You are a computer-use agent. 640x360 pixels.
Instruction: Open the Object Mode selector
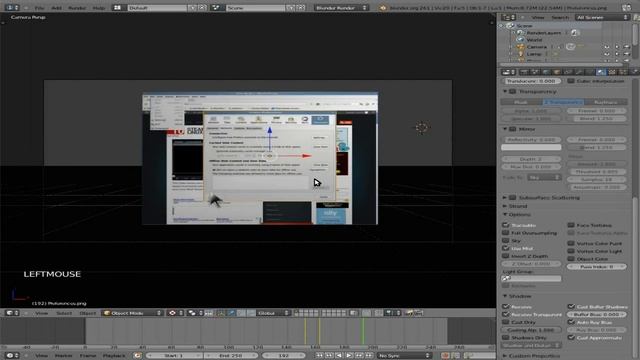[133, 313]
